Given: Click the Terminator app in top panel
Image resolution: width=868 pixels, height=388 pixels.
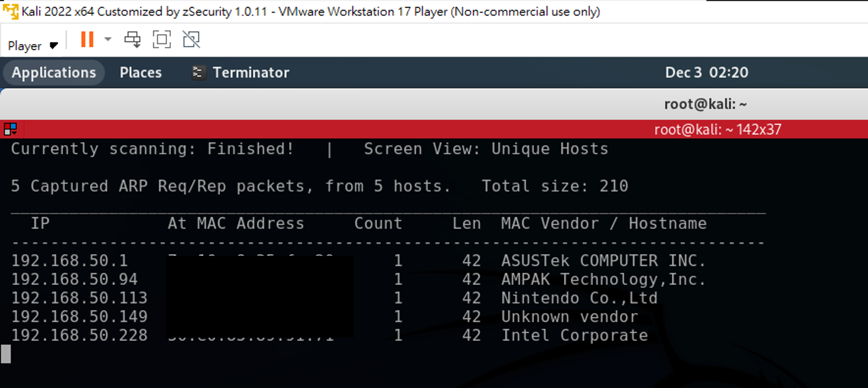Looking at the screenshot, I should (x=241, y=72).
